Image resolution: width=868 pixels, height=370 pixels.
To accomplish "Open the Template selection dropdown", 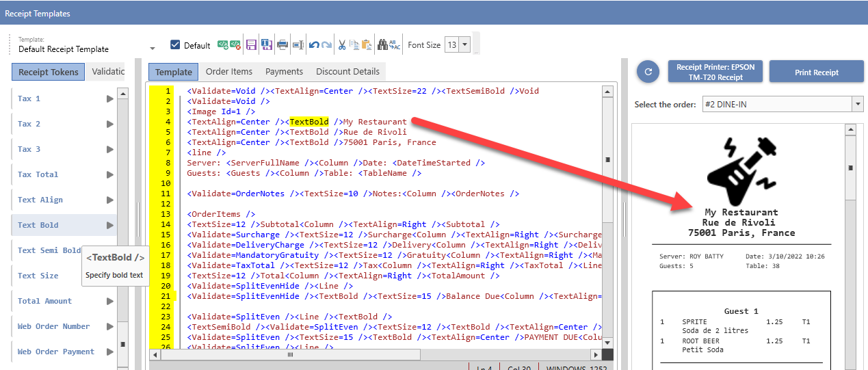I will (153, 49).
